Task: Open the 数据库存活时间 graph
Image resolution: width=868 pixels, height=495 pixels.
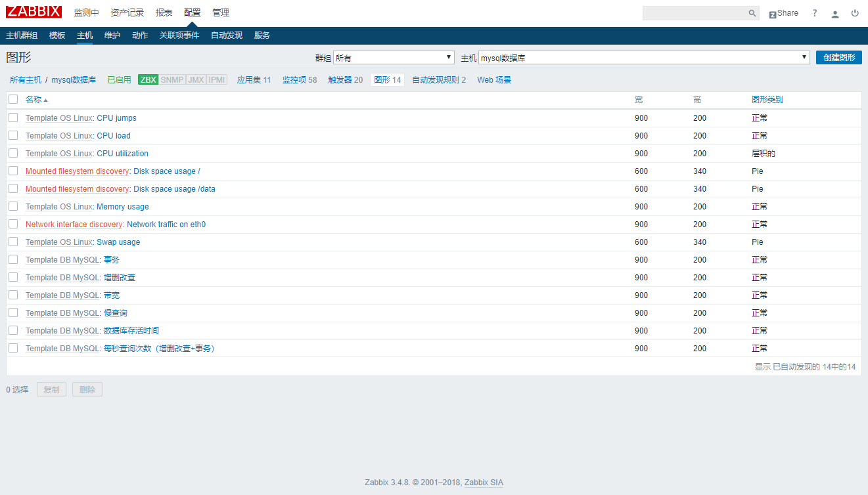Action: (x=131, y=331)
